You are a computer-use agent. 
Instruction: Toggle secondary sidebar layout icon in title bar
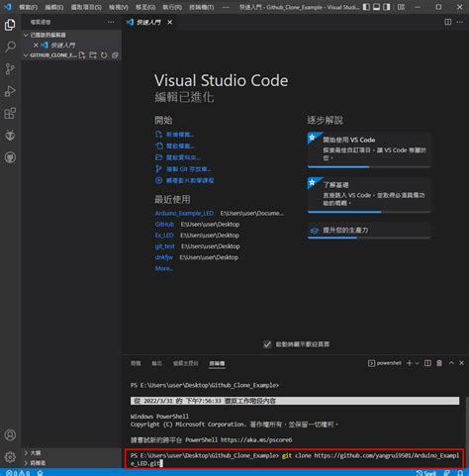point(387,7)
